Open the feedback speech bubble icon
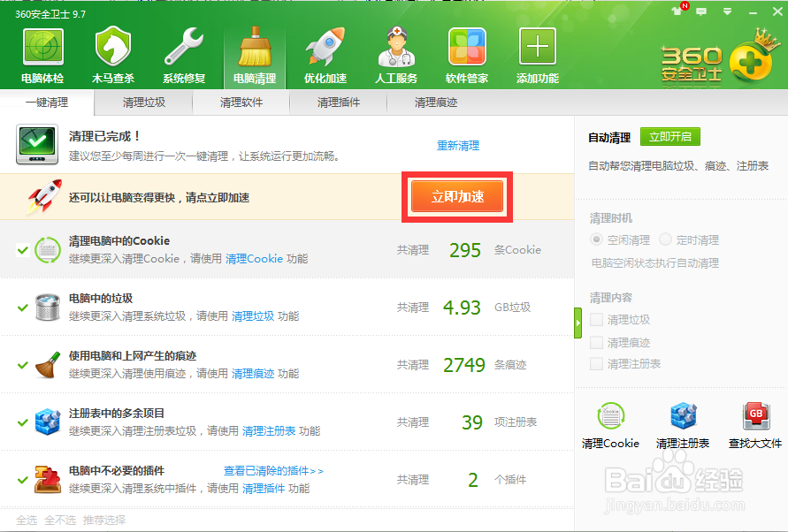 [701, 11]
